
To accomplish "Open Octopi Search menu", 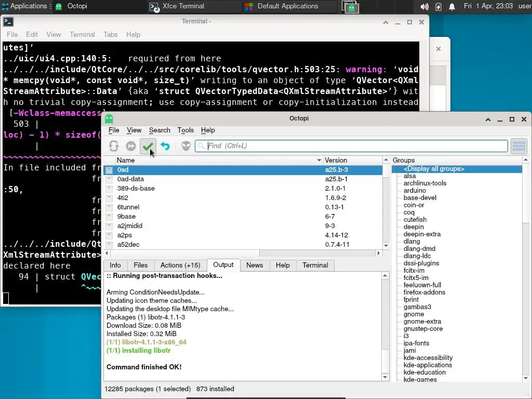I will click(159, 130).
